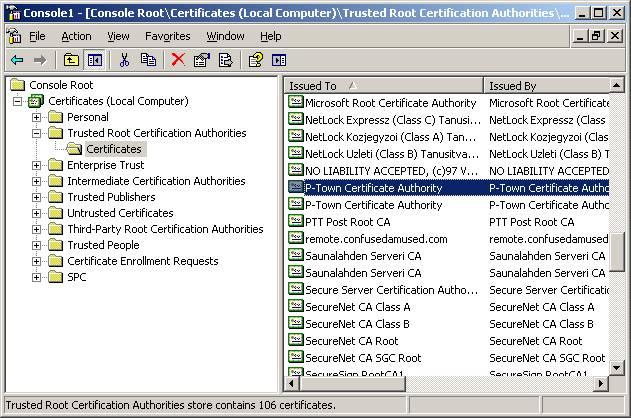Click the vertical scrollbar thumb

point(617,252)
